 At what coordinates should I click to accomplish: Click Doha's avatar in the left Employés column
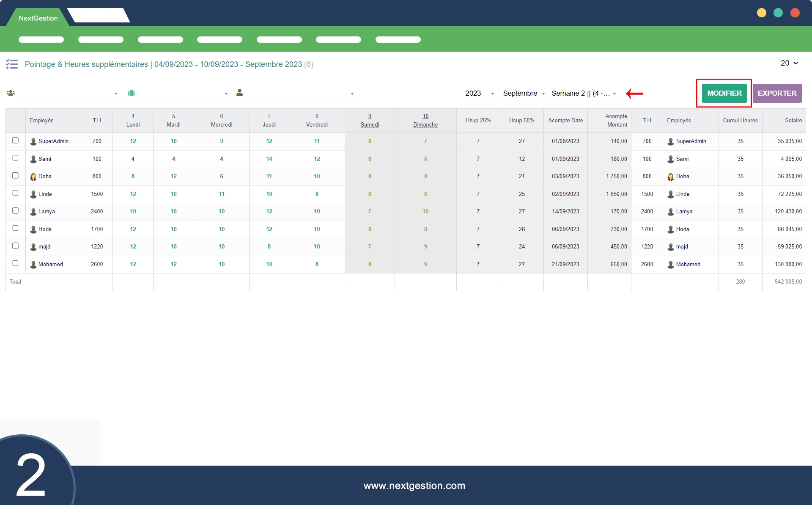pos(33,177)
